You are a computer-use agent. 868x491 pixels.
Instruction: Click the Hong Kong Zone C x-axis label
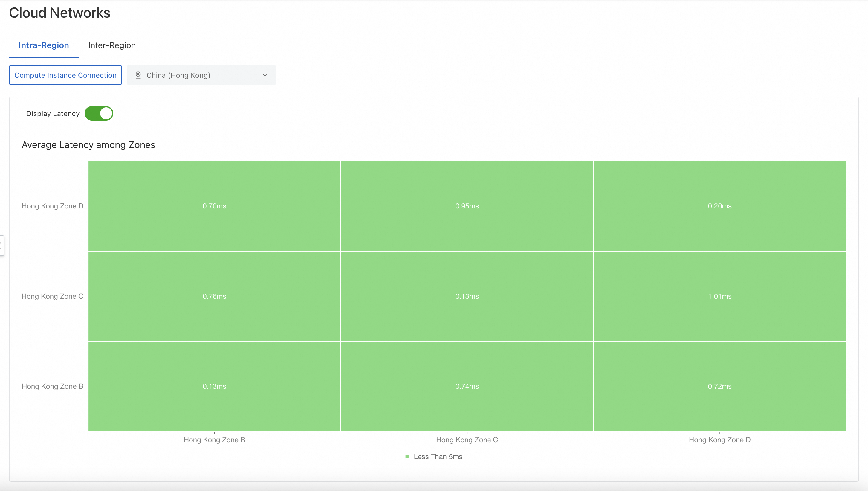tap(467, 440)
